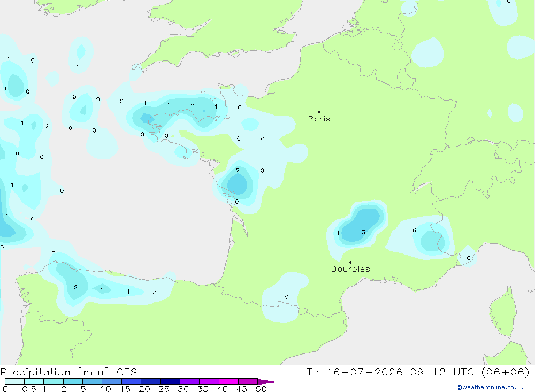This screenshot has height=392, width=535.
Task: Click the legend label 25
Action: tap(164, 389)
